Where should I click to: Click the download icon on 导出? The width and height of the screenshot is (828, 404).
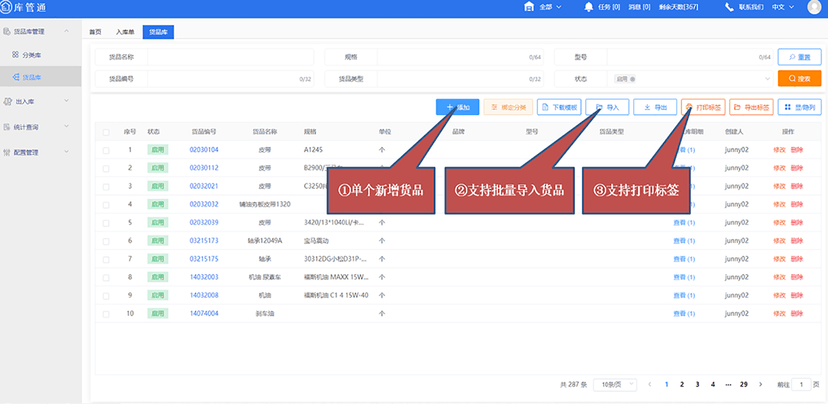647,107
